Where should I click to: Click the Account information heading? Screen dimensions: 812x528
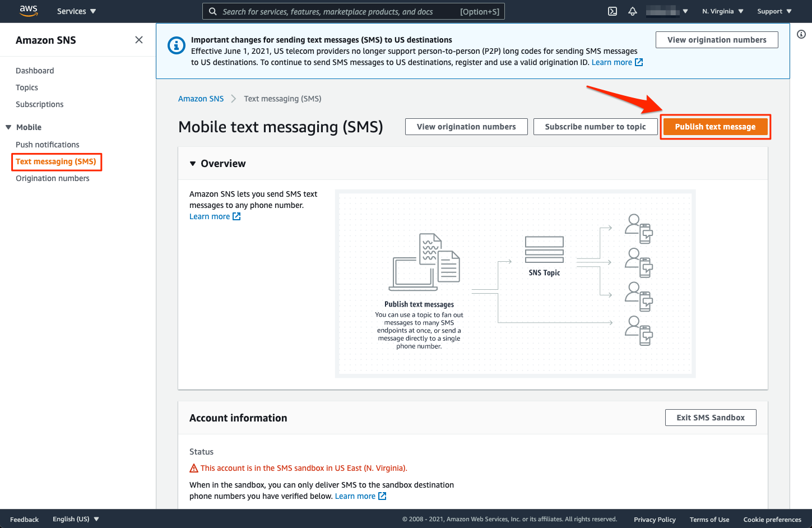(x=238, y=418)
